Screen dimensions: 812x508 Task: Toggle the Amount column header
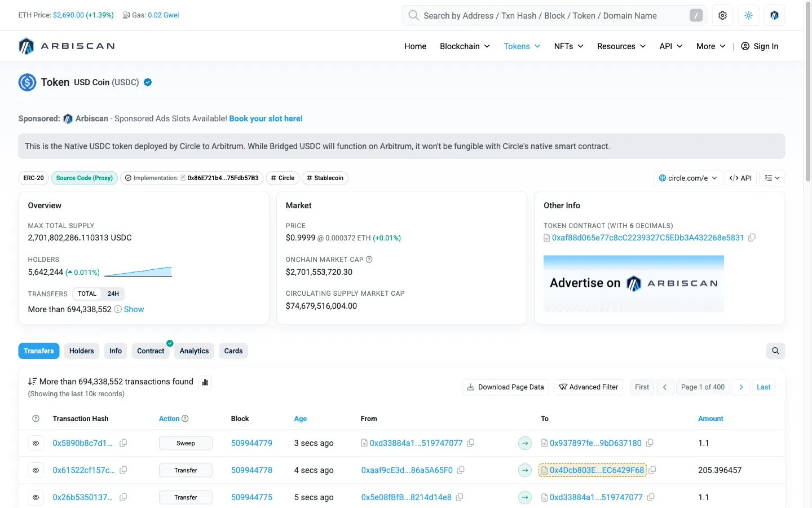[710, 419]
